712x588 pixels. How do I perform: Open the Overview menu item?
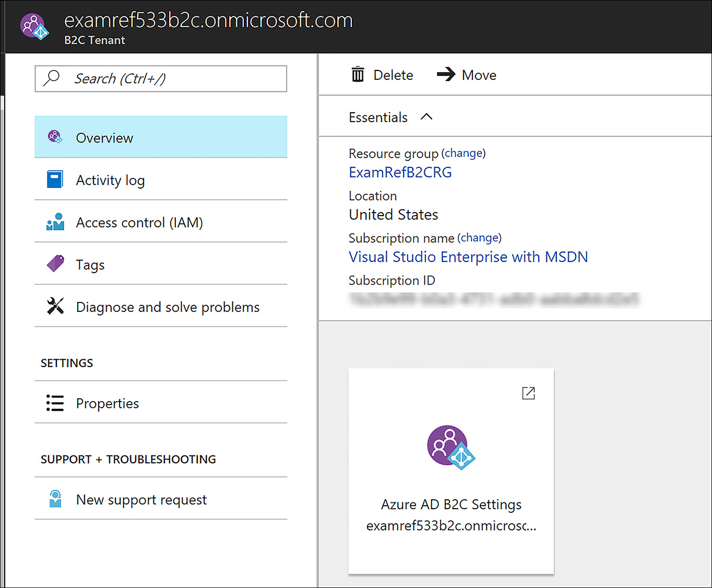161,137
